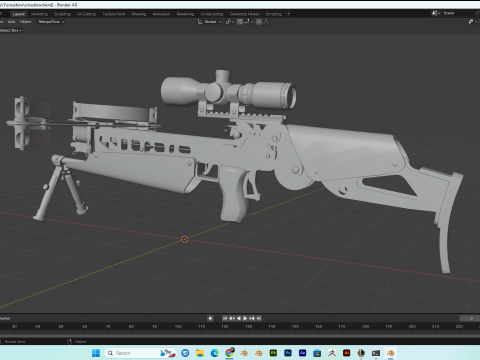Open the Object menu in viewport header
This screenshot has height=360, width=480.
tap(25, 22)
